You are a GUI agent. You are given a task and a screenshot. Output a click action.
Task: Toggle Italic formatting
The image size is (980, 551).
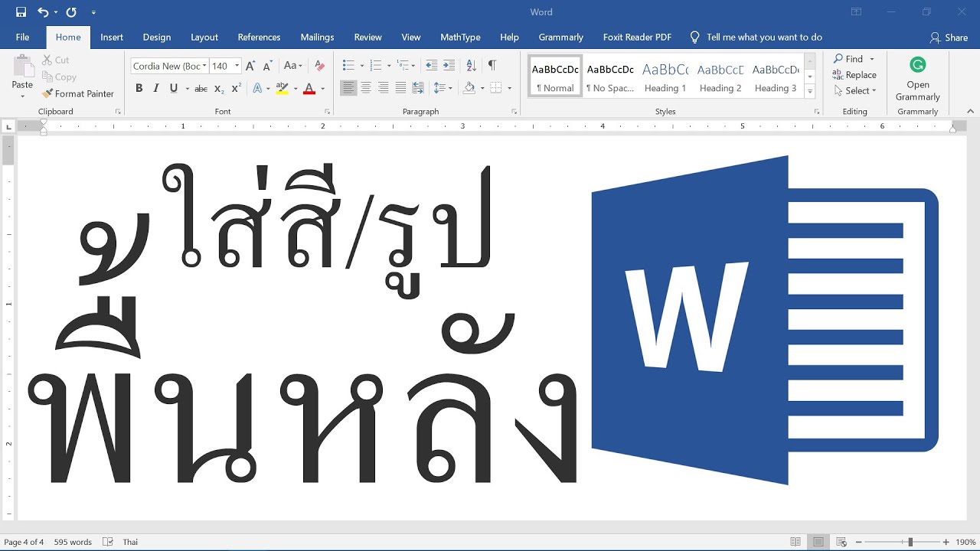[156, 89]
